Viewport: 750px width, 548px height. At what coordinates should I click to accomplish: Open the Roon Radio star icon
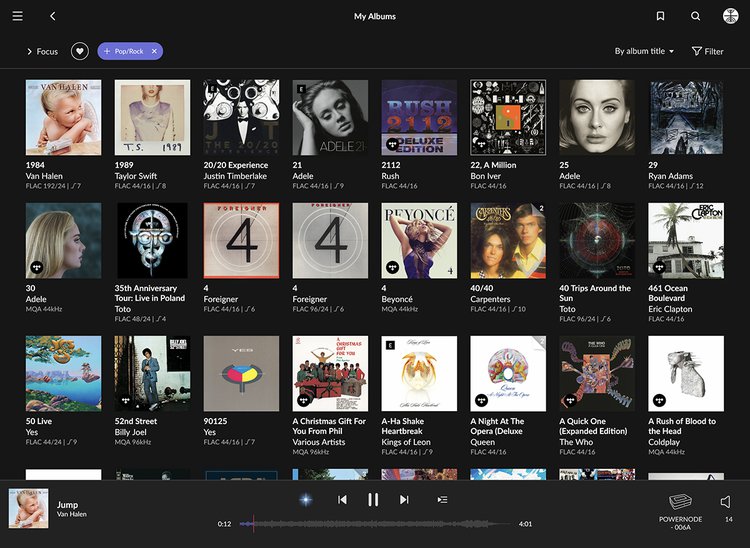pyautogui.click(x=306, y=500)
